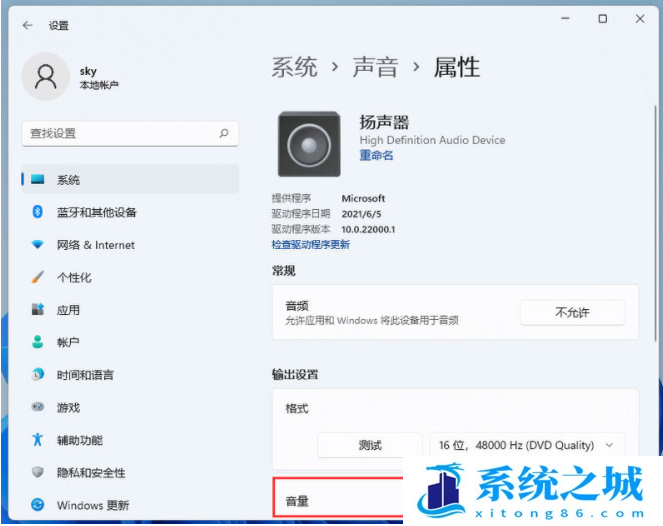Click the Rename speaker link
Viewport: 663px width, 526px height.
pyautogui.click(x=376, y=156)
